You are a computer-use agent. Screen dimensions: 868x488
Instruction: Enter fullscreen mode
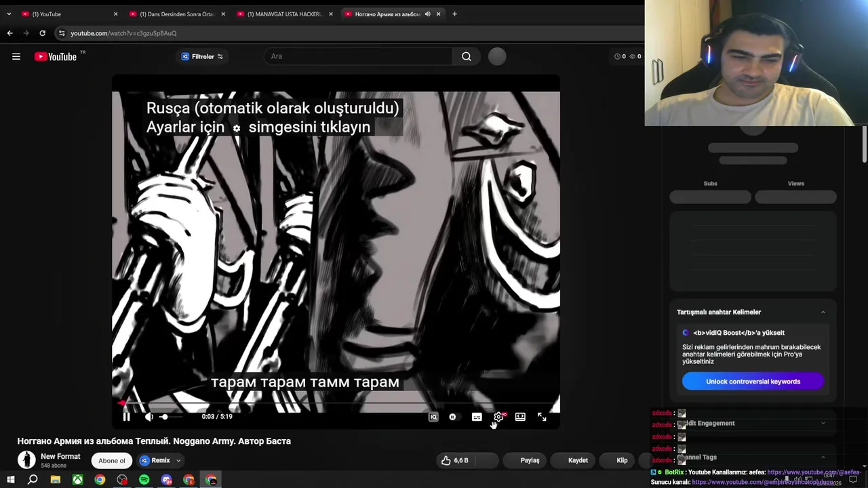click(542, 417)
